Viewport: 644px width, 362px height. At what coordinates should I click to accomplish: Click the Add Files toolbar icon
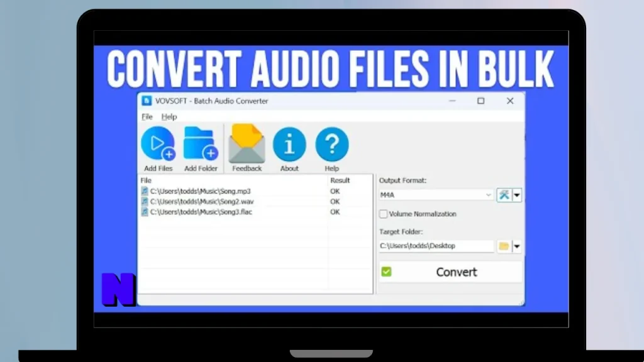(158, 144)
